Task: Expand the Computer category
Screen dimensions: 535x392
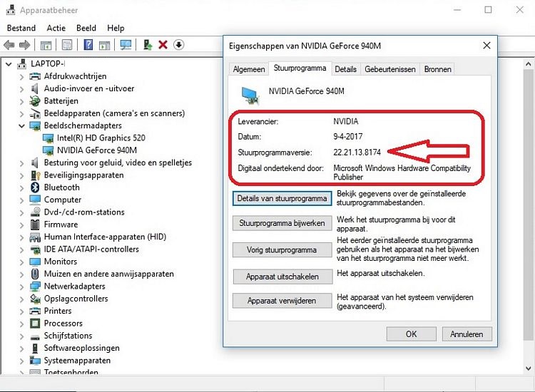Action: pyautogui.click(x=21, y=200)
